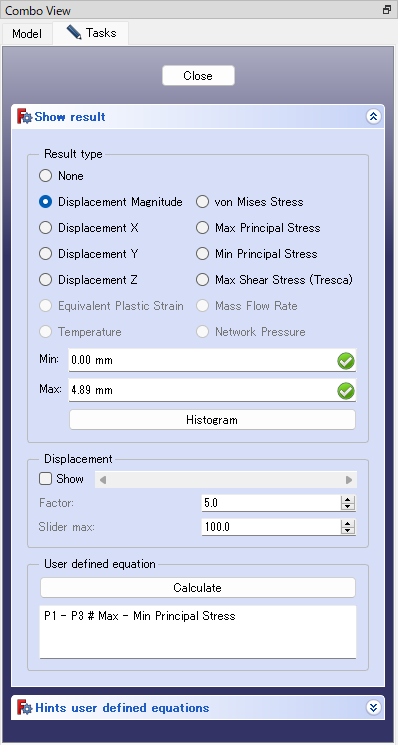398x745 pixels.
Task: Select Displacement X radio button
Action: 46,228
